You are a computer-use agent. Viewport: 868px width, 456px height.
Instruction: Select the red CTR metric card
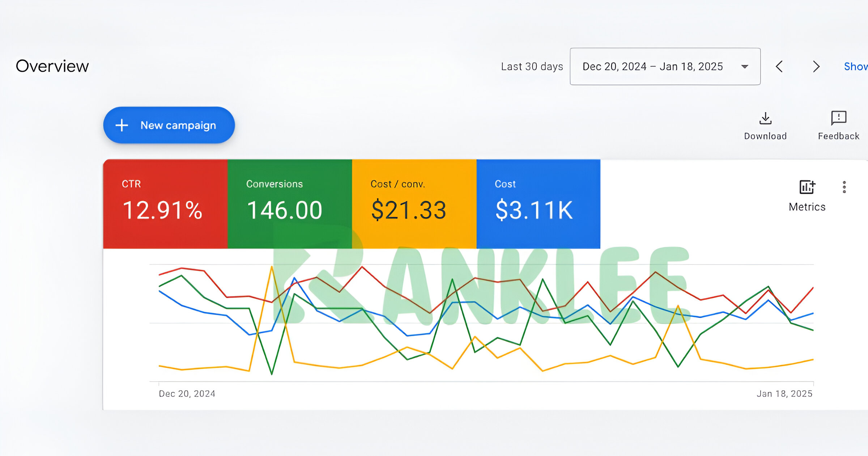click(165, 204)
